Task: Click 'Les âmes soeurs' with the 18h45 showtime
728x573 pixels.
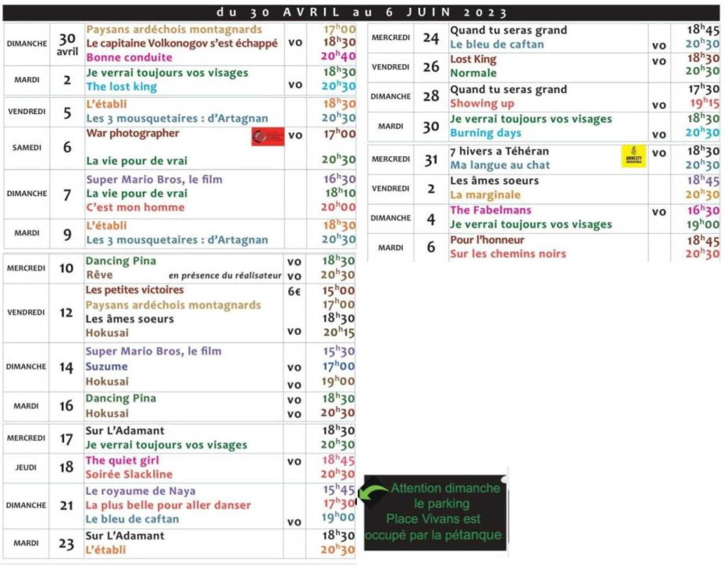Action: [494, 181]
